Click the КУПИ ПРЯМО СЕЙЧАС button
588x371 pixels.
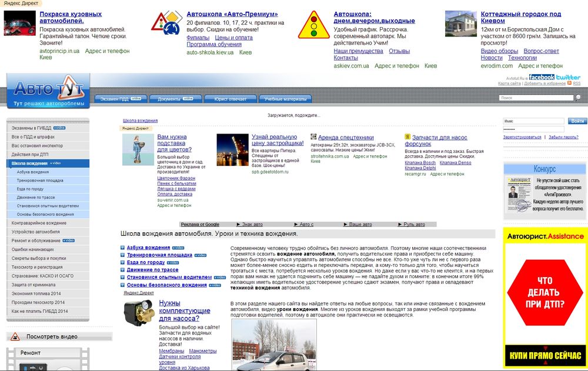[x=545, y=355]
